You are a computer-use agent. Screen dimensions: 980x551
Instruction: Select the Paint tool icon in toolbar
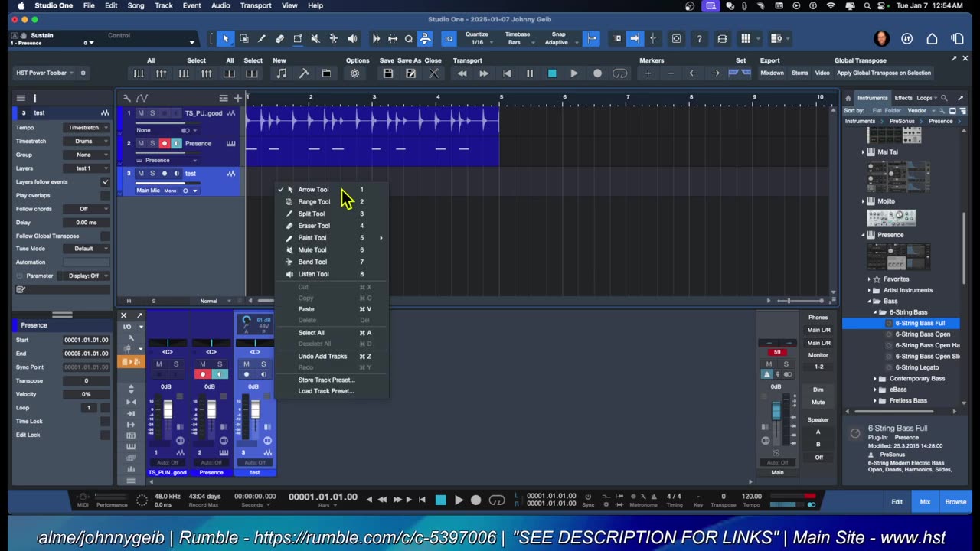click(298, 39)
